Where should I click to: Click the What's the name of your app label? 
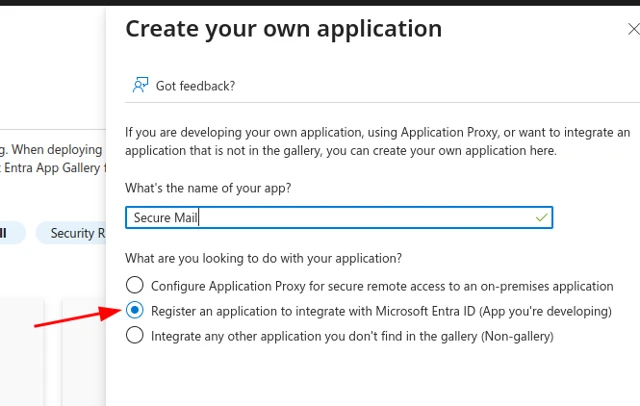pyautogui.click(x=207, y=188)
